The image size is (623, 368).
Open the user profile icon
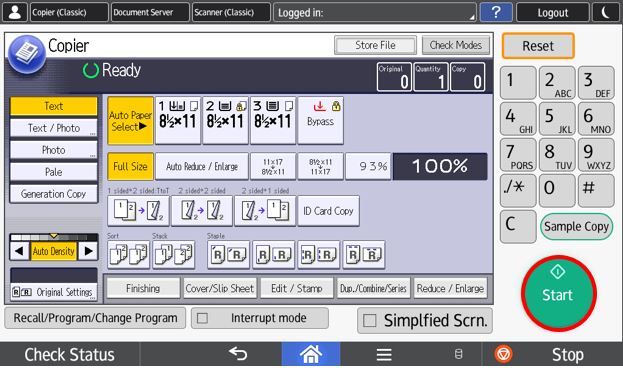tap(15, 12)
